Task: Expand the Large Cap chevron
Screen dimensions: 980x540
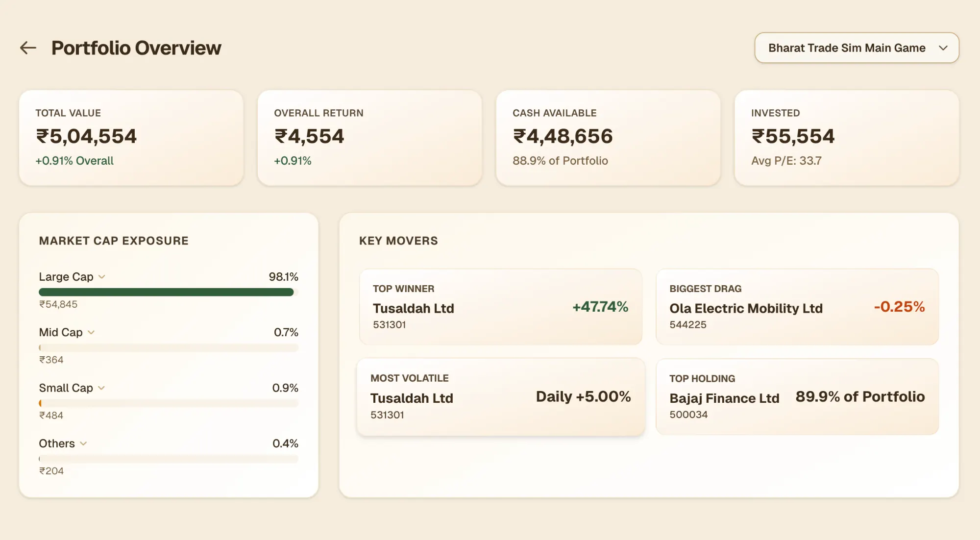Action: pyautogui.click(x=102, y=277)
